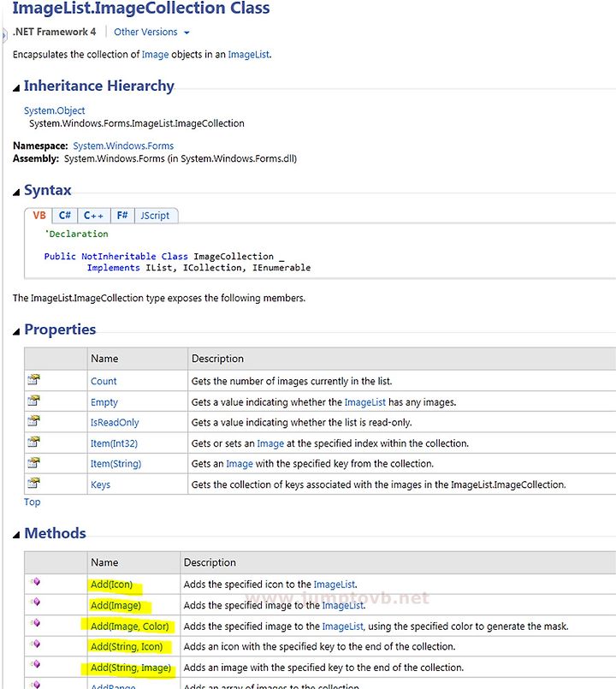Switch to the C++ syntax tab
The image size is (616, 689).
pyautogui.click(x=93, y=216)
